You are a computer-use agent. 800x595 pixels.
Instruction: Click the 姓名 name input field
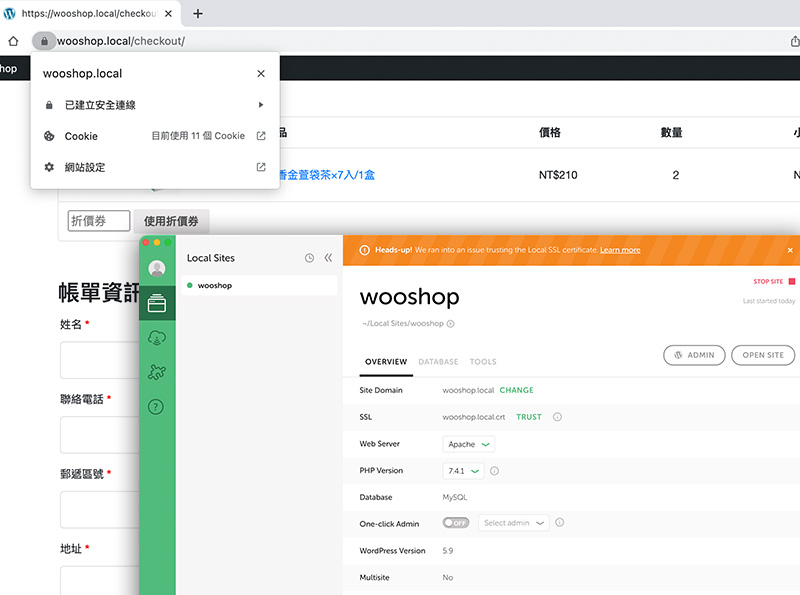click(x=100, y=360)
